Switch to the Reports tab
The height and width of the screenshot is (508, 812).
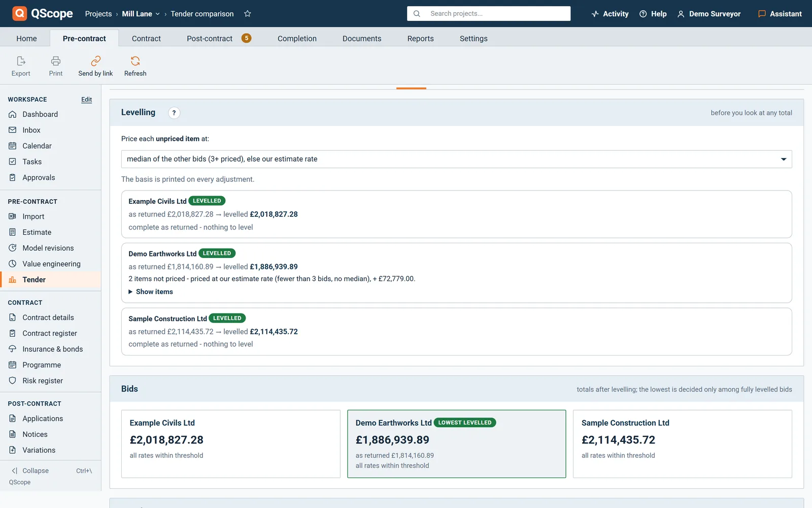420,39
